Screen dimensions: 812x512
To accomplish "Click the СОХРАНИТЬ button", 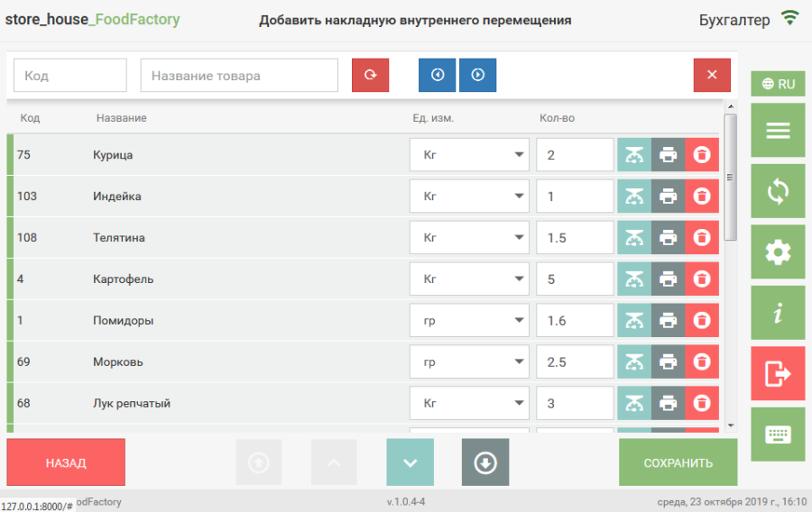I will (678, 463).
